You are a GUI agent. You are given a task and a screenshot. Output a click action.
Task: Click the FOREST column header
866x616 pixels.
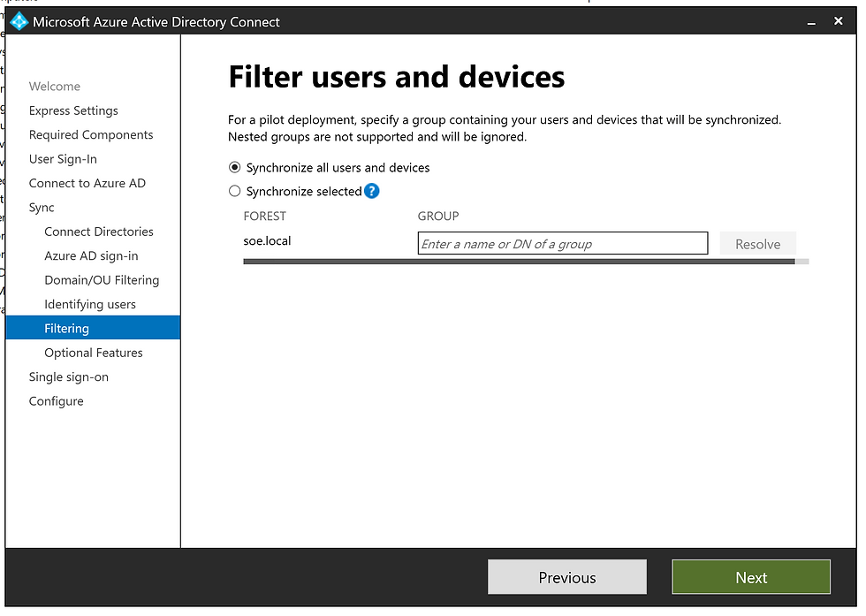coord(264,216)
